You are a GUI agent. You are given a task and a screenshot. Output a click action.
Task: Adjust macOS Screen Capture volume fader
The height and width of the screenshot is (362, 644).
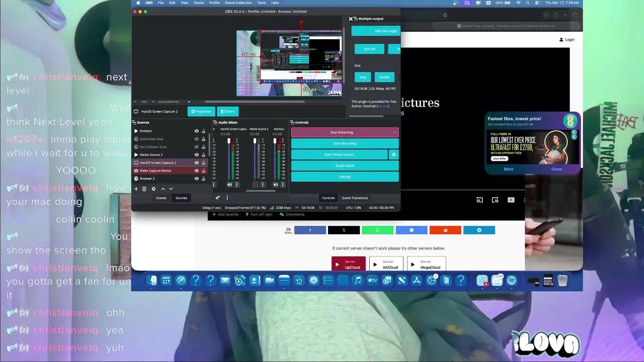[x=228, y=141]
